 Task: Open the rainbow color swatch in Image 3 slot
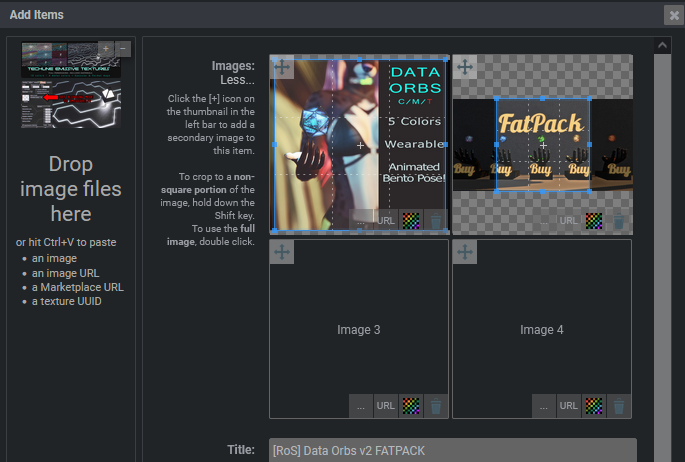(x=410, y=406)
